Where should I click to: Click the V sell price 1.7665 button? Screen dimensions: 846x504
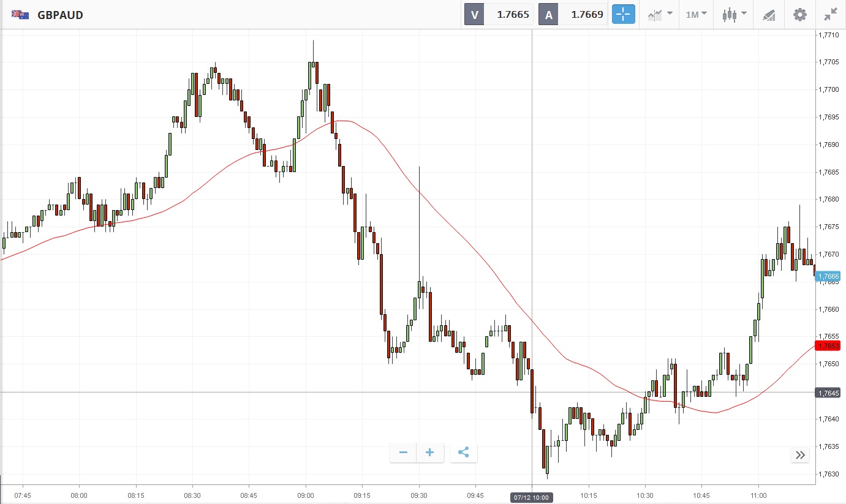(x=499, y=15)
